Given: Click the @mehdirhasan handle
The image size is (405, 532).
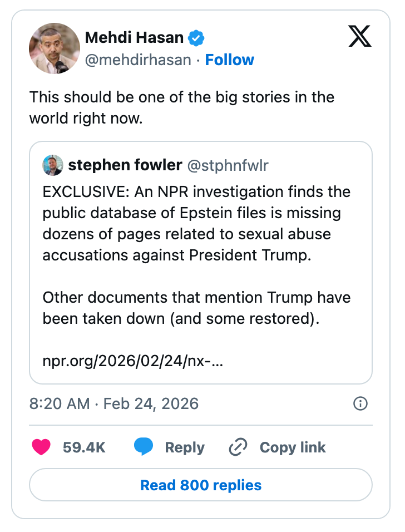Looking at the screenshot, I should click(137, 60).
